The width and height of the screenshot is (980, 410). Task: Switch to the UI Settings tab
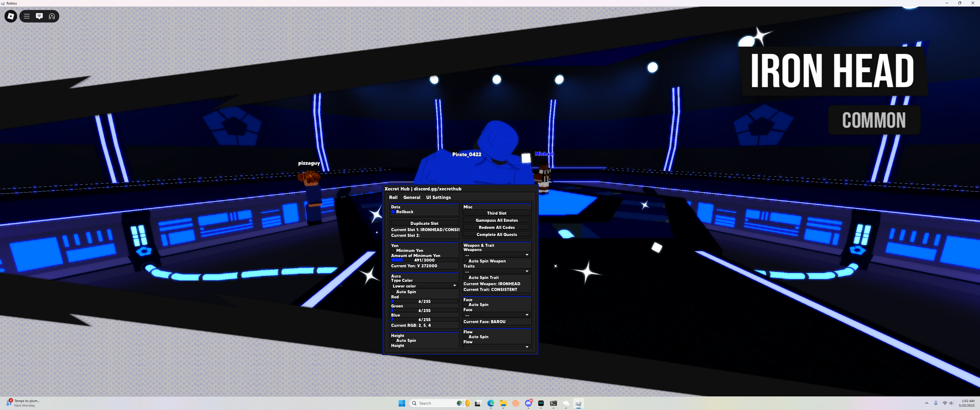(x=438, y=197)
